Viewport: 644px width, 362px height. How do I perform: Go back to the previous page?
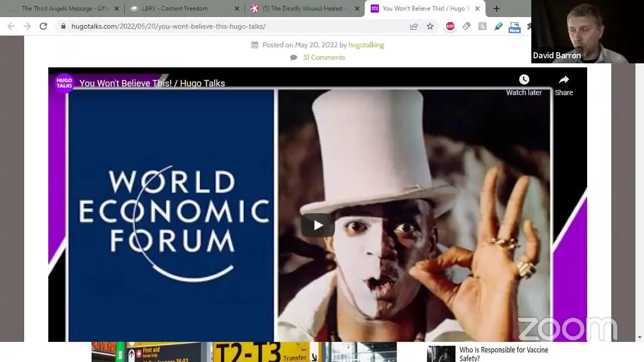[11, 26]
